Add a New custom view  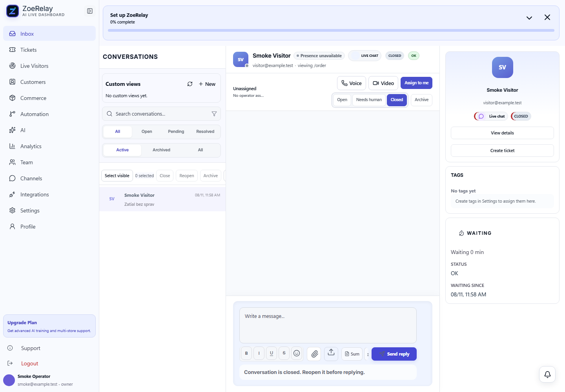pos(207,84)
